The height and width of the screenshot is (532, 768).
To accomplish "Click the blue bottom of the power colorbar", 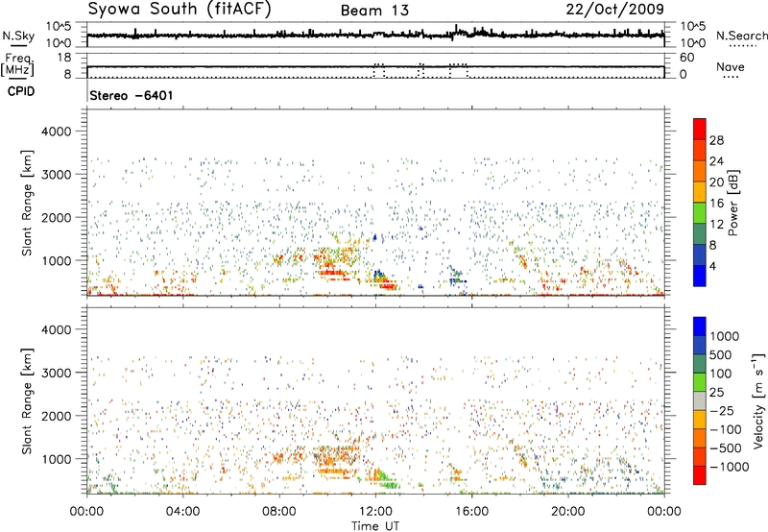I will click(700, 276).
